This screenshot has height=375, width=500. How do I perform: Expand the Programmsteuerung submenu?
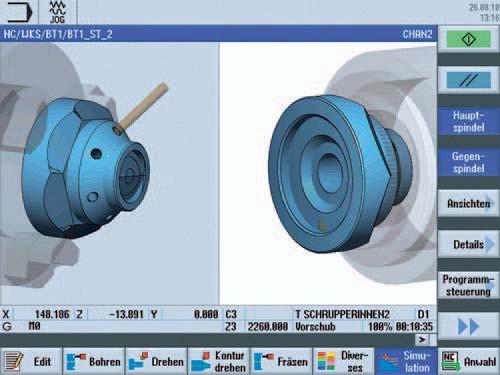click(x=468, y=285)
